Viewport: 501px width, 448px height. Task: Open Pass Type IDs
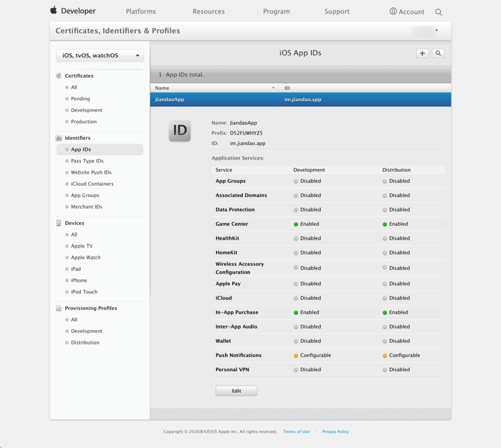87,161
